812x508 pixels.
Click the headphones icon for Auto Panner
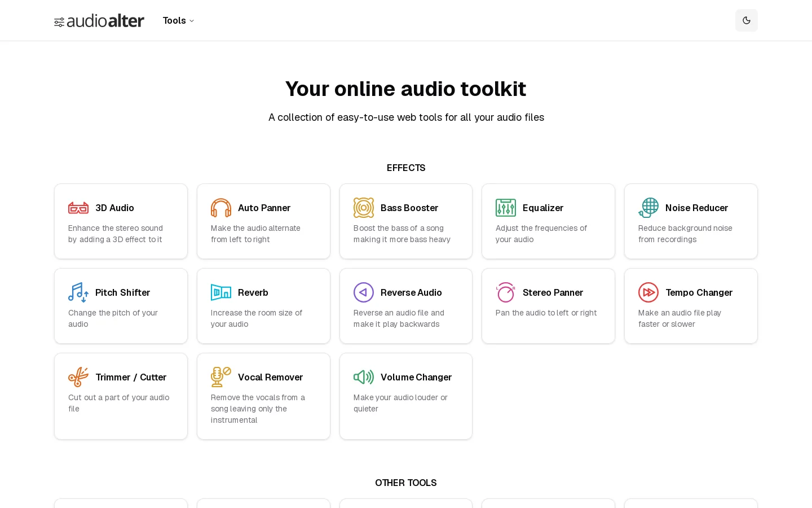tap(221, 208)
